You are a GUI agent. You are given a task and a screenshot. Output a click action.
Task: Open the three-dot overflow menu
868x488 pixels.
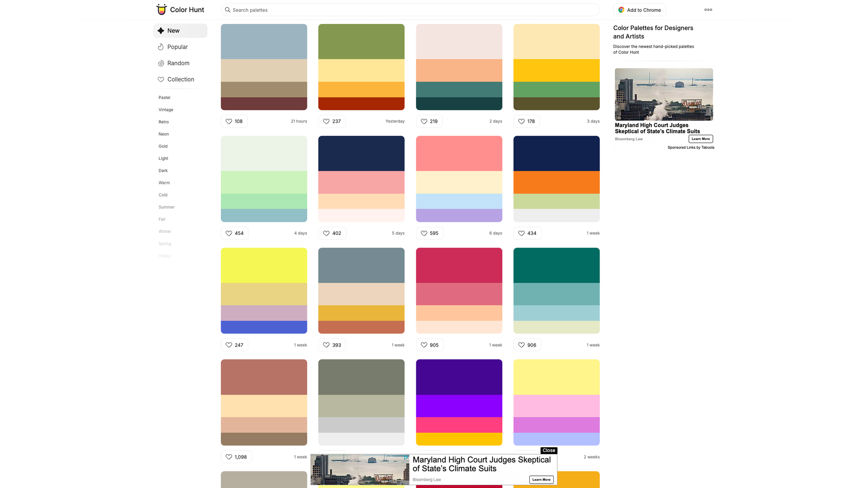pos(708,9)
